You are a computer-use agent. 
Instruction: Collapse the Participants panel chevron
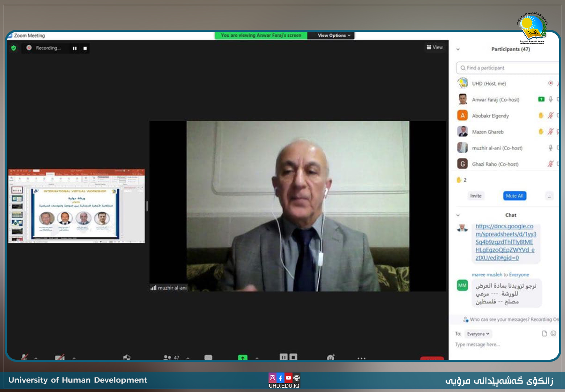click(x=458, y=49)
